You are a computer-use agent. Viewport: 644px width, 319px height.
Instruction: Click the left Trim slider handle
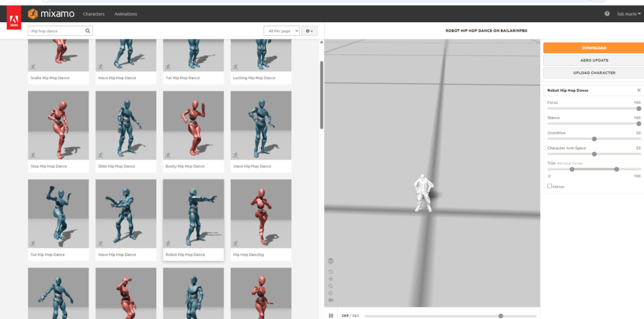coord(572,170)
